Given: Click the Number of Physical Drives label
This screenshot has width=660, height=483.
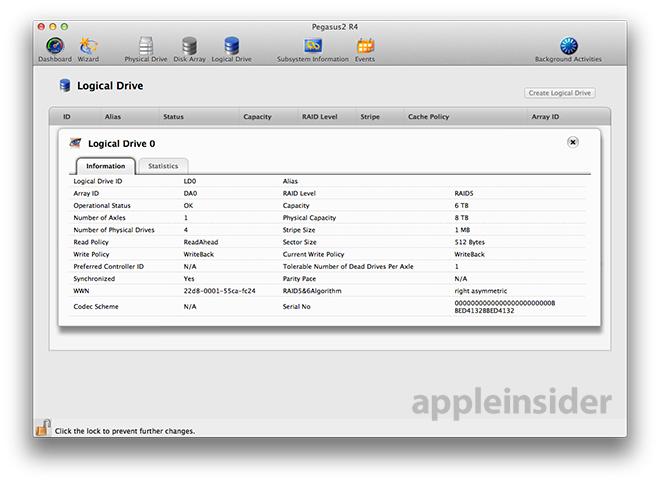Looking at the screenshot, I should pos(114,230).
